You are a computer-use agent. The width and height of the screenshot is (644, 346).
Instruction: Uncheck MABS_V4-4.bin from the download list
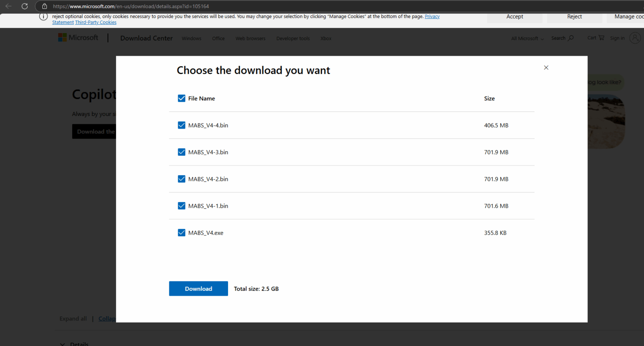(x=182, y=125)
